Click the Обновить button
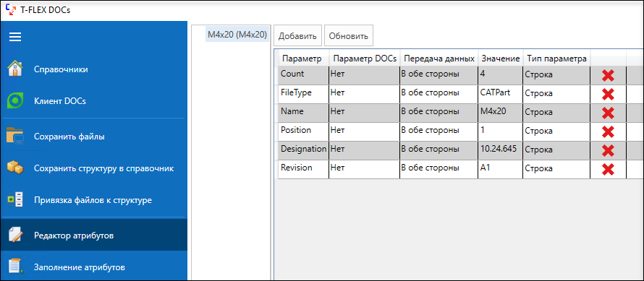The height and width of the screenshot is (281, 644). (x=349, y=36)
